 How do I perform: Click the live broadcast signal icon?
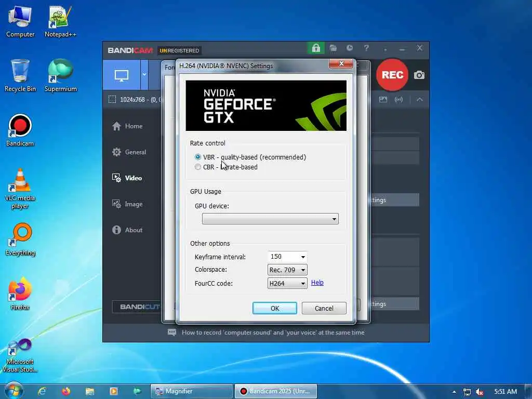(398, 99)
